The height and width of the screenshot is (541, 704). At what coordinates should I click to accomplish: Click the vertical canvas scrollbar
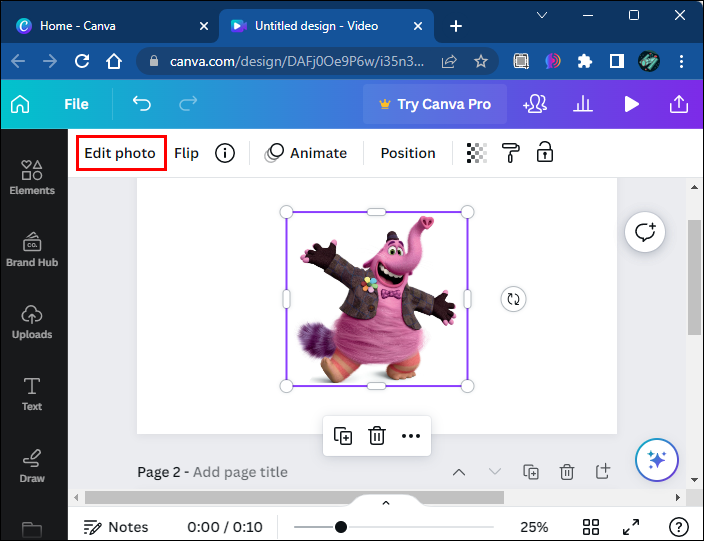pyautogui.click(x=694, y=277)
